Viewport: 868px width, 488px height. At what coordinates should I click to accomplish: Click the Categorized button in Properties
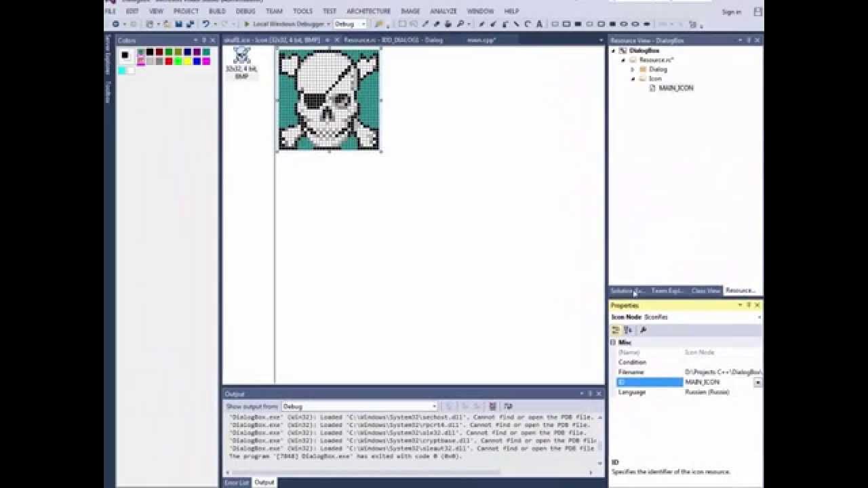(616, 330)
